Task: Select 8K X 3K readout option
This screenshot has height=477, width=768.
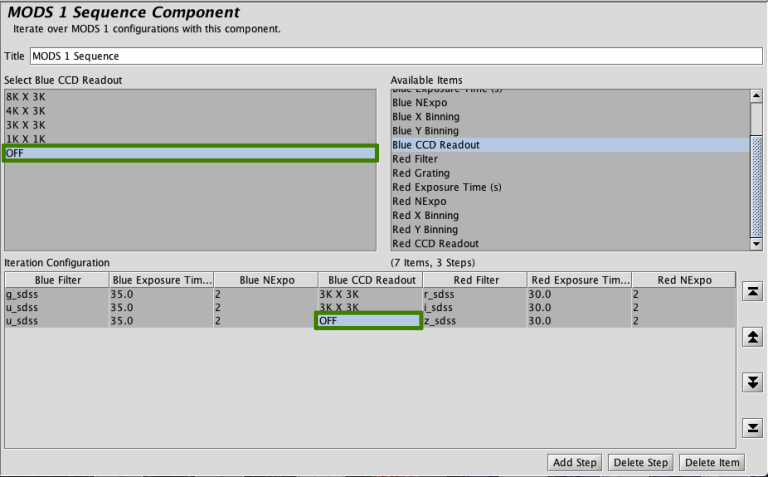Action: coord(190,97)
